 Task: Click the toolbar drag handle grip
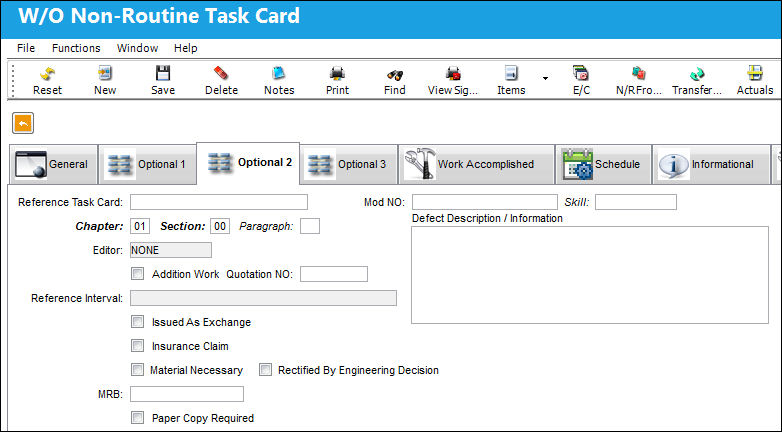pyautogui.click(x=13, y=80)
